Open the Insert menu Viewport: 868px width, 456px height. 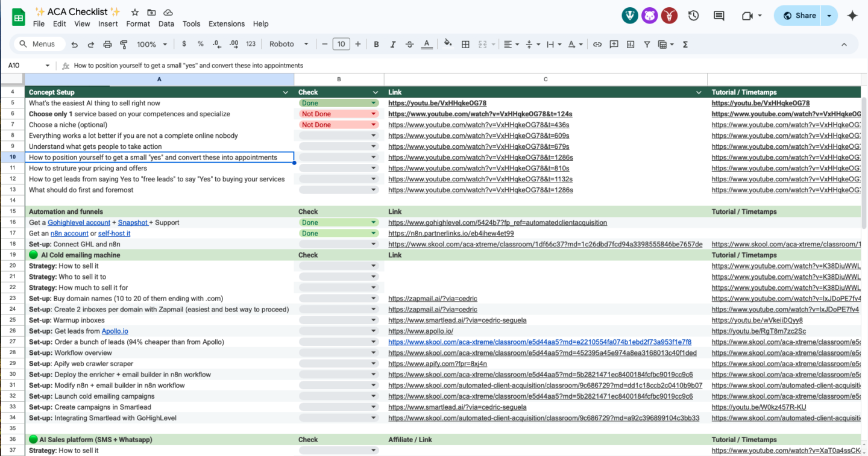pyautogui.click(x=108, y=24)
